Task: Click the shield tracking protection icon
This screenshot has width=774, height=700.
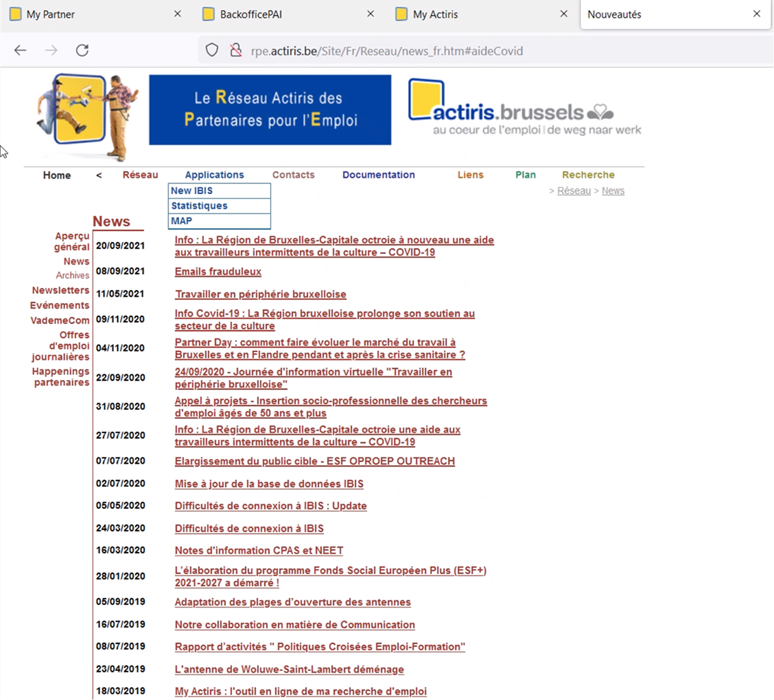Action: pos(212,50)
